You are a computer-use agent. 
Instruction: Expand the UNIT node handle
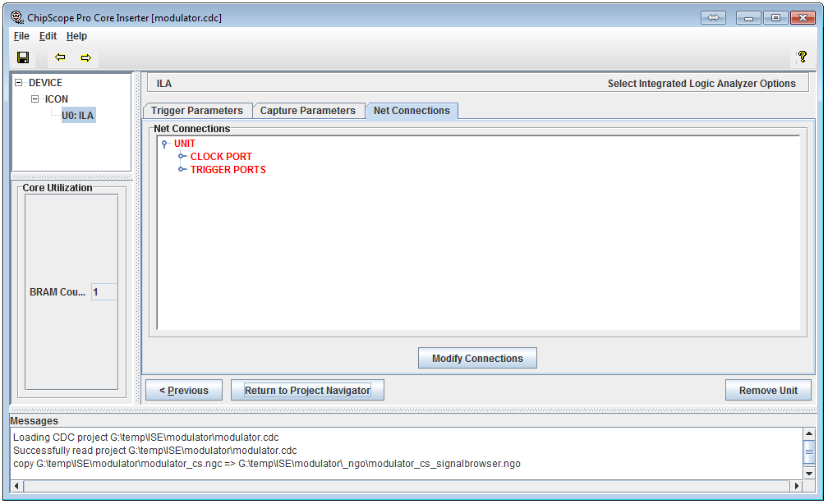(165, 144)
